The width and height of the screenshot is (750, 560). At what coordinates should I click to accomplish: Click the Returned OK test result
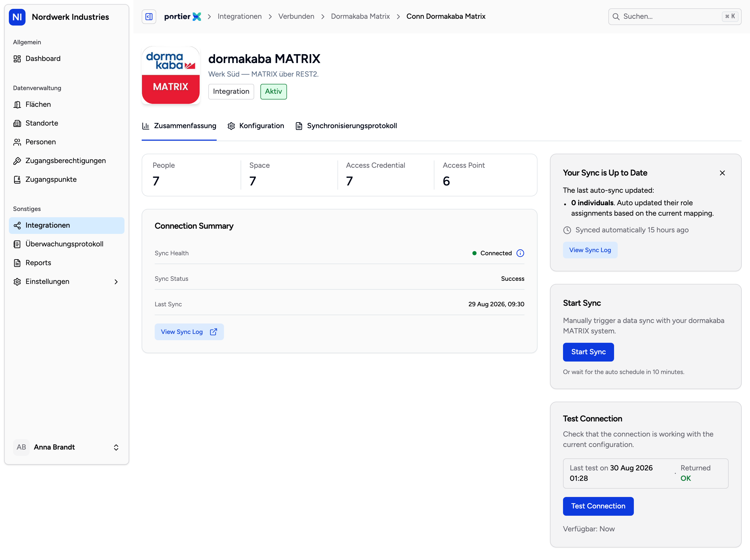pos(695,473)
